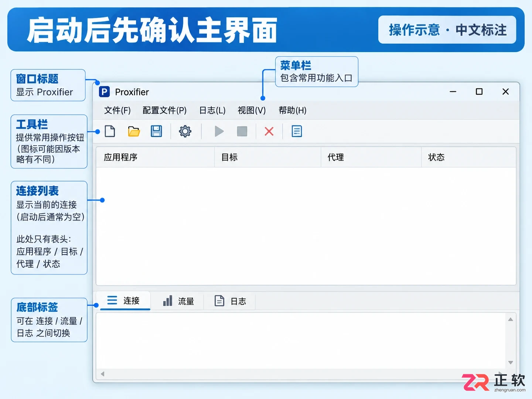Click the Proxifier window title text
This screenshot has width=532, height=399.
tap(132, 92)
